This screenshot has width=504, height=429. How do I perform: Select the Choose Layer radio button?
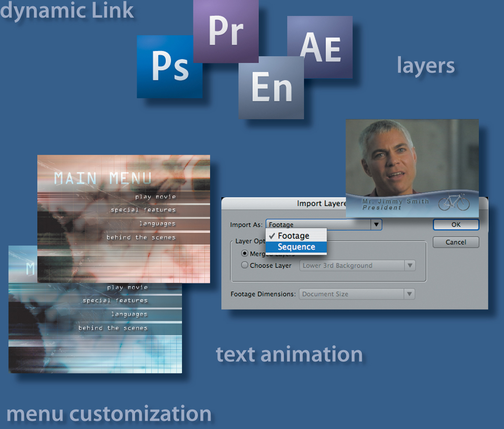[x=245, y=265]
